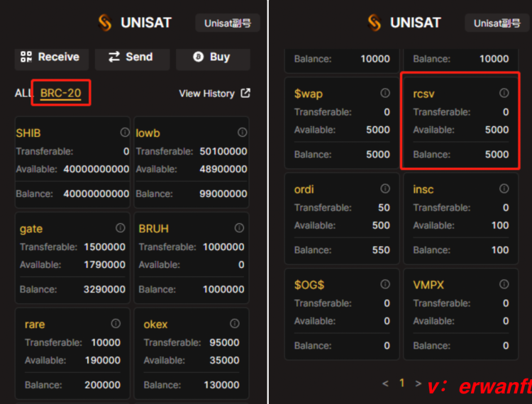The image size is (532, 404).
Task: Open the rare token name
Action: coord(35,325)
